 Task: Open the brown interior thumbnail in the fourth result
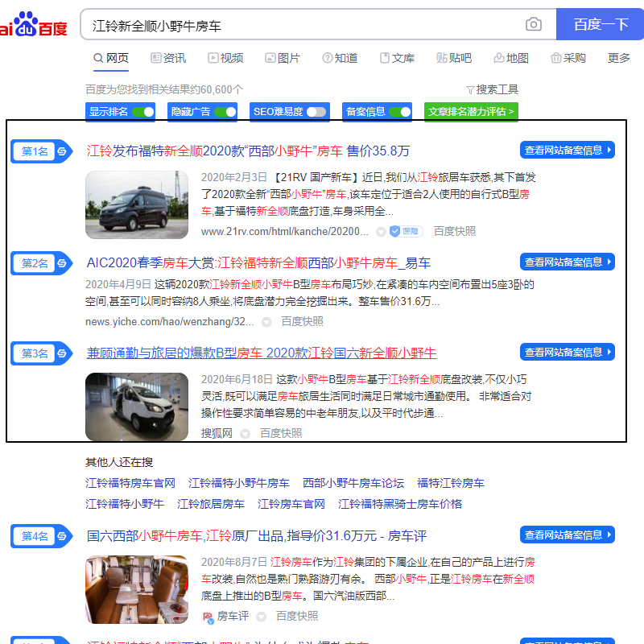[x=137, y=590]
